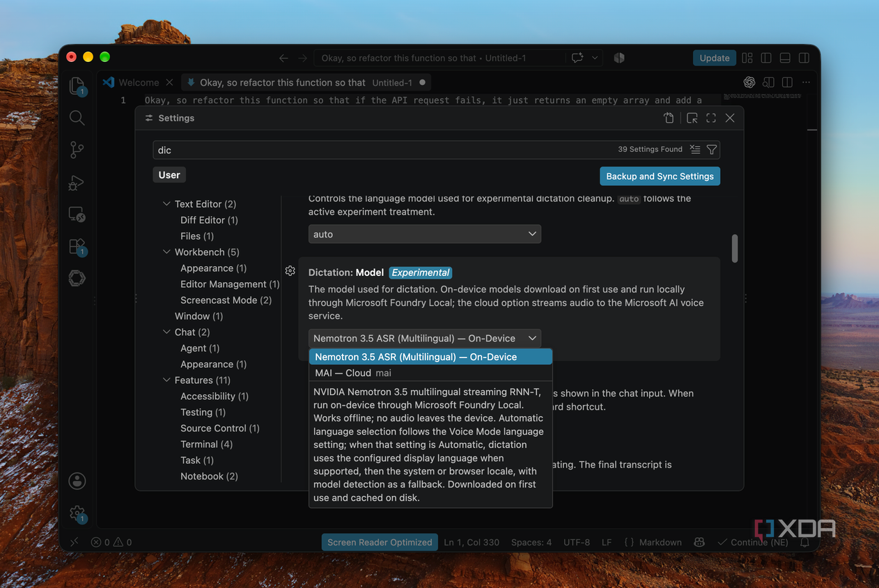The width and height of the screenshot is (879, 588).
Task: Select Screencast Mode (2) in tree
Action: [226, 300]
